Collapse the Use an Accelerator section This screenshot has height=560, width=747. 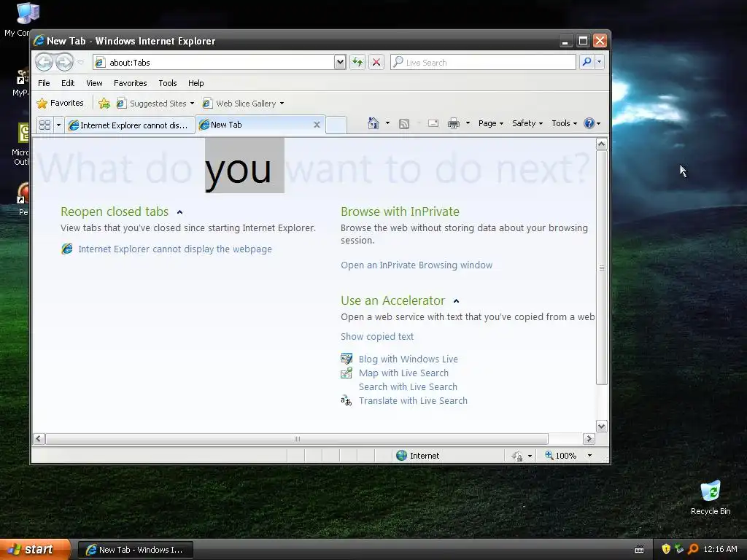(x=456, y=301)
